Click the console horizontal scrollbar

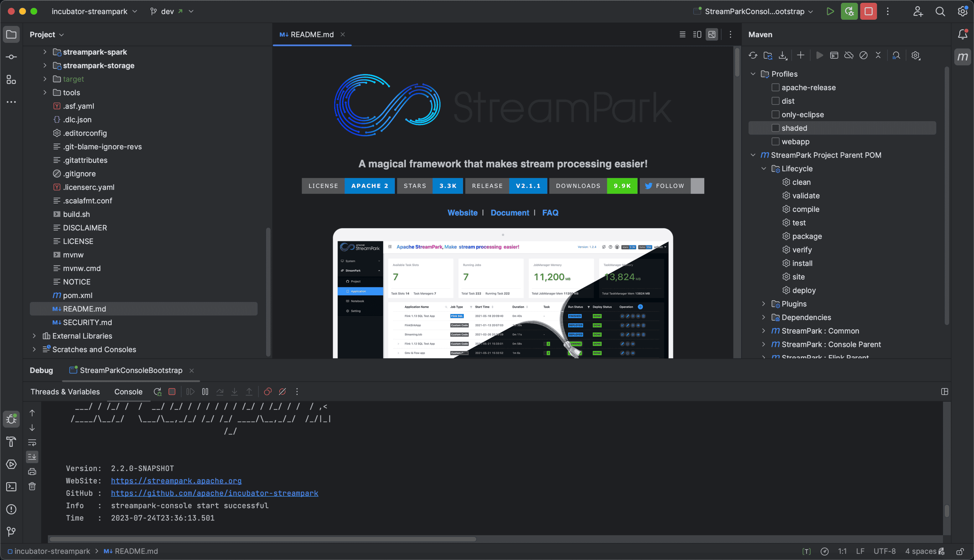coord(262,539)
